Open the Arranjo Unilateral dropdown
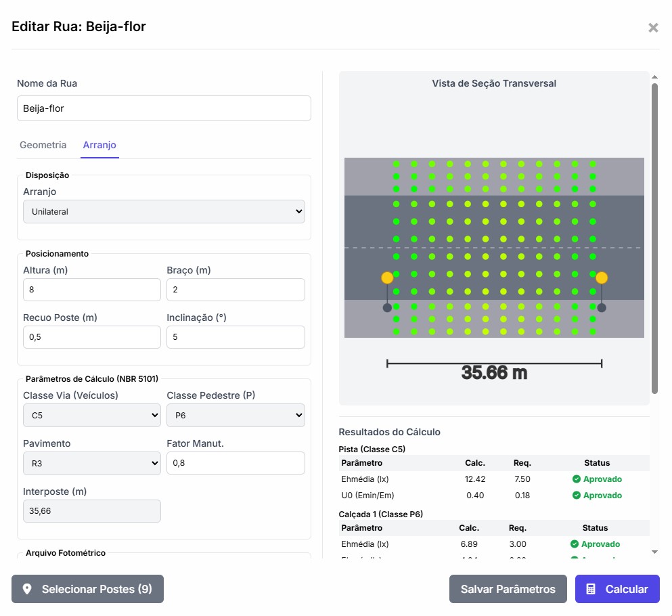Viewport: 672px width, 616px height. click(x=164, y=212)
